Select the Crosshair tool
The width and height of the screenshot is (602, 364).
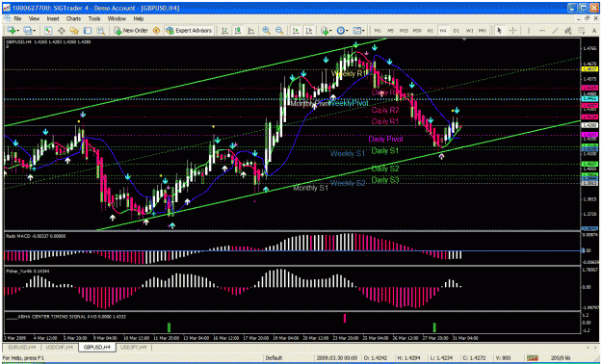pyautogui.click(x=512, y=31)
